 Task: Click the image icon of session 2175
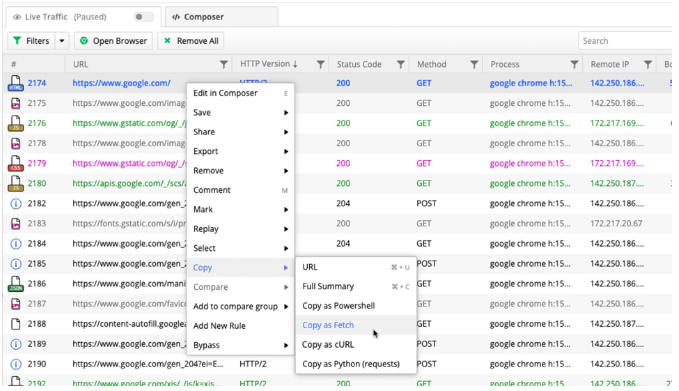16,103
